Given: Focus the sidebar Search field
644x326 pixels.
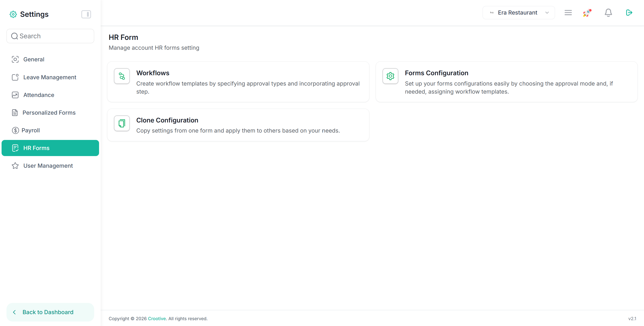Looking at the screenshot, I should (x=50, y=36).
